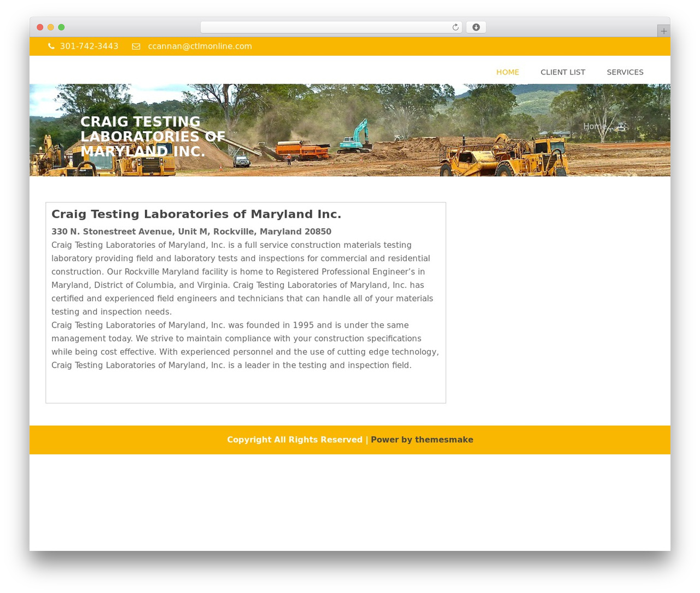
Task: Click the Copyright All Rights Reserved text
Action: [x=295, y=440]
